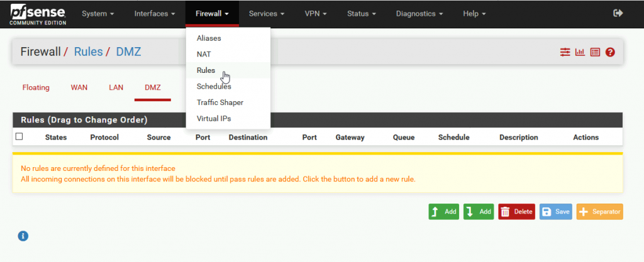Open the filter sliders icon
This screenshot has width=644, height=262.
pyautogui.click(x=565, y=52)
